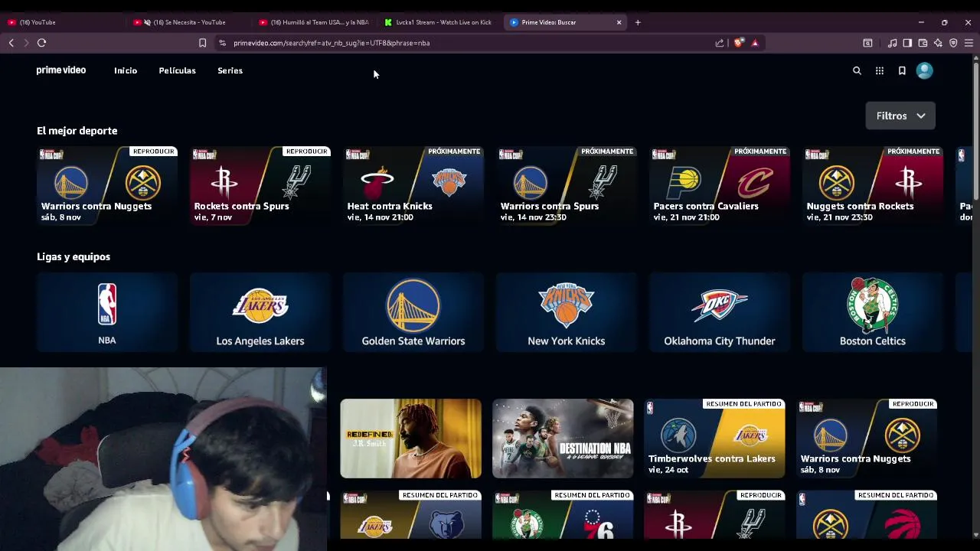Image resolution: width=980 pixels, height=551 pixels.
Task: Close the Prime Video: Buscar tab
Action: (619, 22)
